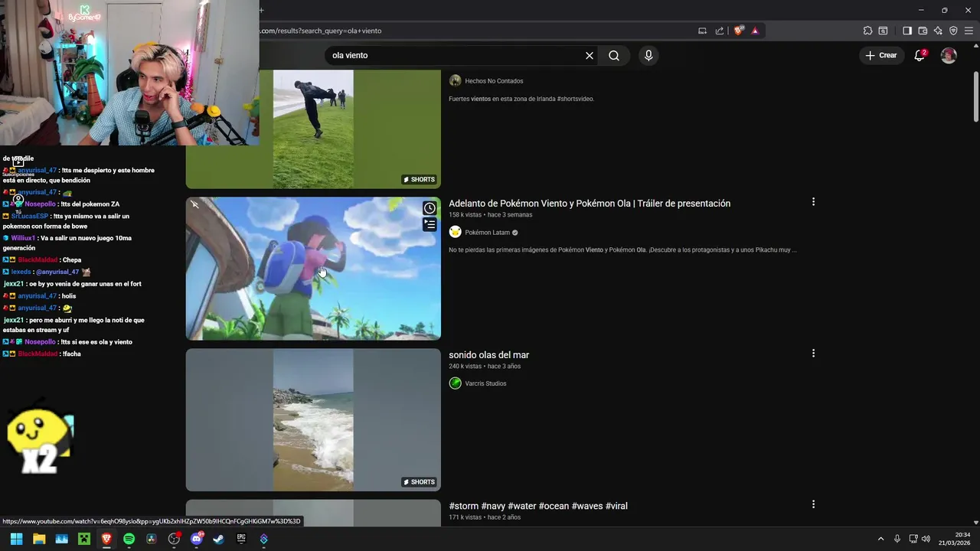Open more options for the Pokémon trailer video
This screenshot has height=551, width=980.
pyautogui.click(x=813, y=202)
